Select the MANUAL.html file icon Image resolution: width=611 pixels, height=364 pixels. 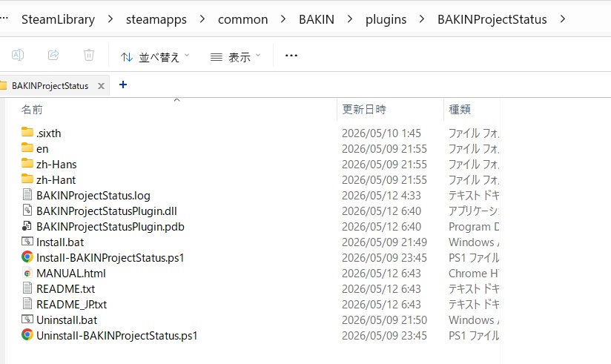tap(27, 273)
